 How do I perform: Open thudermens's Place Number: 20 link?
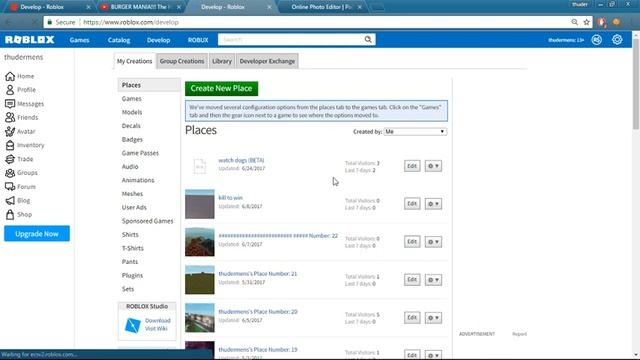(258, 311)
